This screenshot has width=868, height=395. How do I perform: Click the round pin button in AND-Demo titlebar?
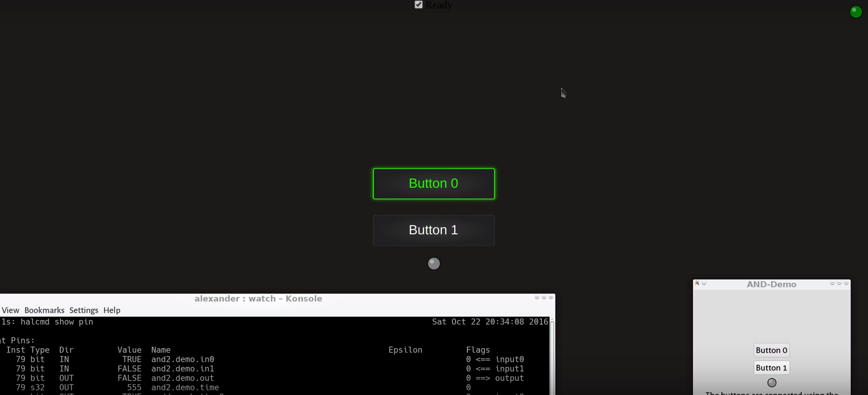[704, 283]
